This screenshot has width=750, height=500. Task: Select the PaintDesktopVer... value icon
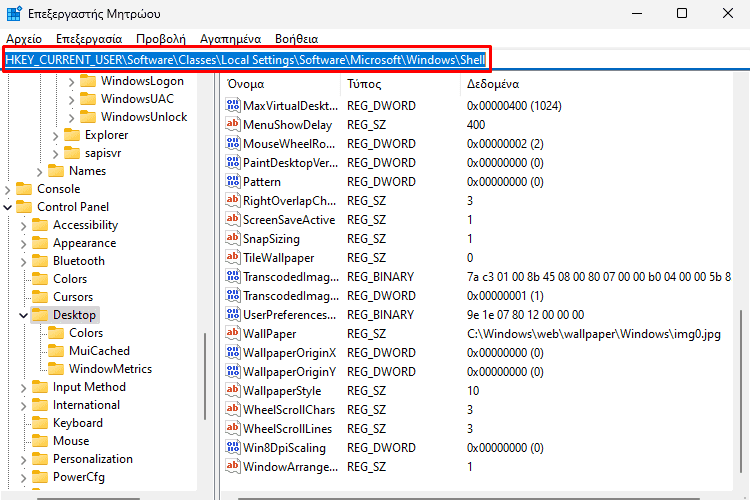(x=233, y=163)
